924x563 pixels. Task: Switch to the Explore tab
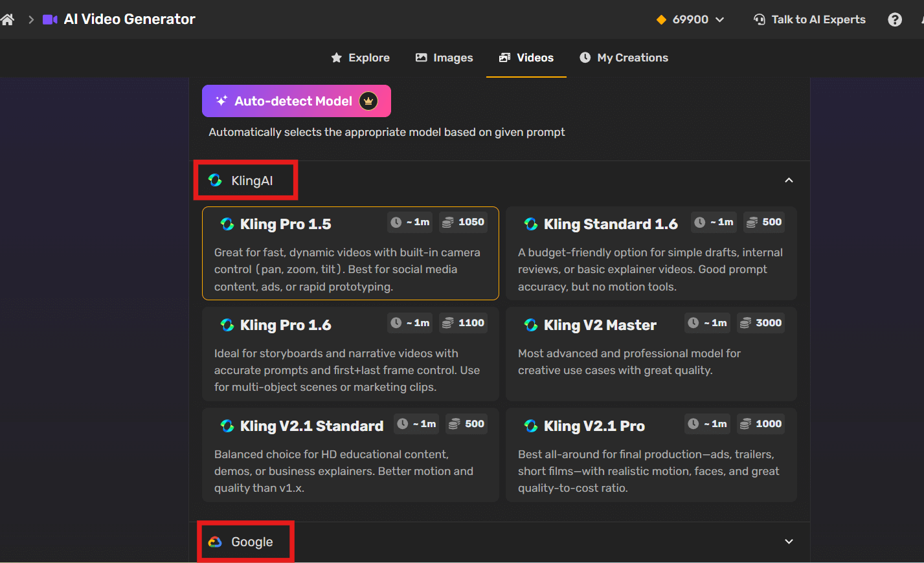pyautogui.click(x=361, y=58)
